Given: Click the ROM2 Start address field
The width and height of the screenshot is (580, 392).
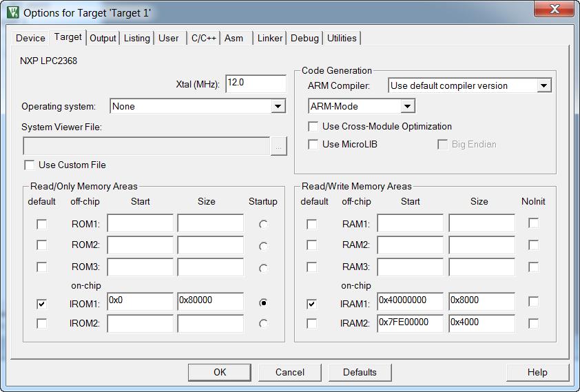Looking at the screenshot, I should pos(141,245).
